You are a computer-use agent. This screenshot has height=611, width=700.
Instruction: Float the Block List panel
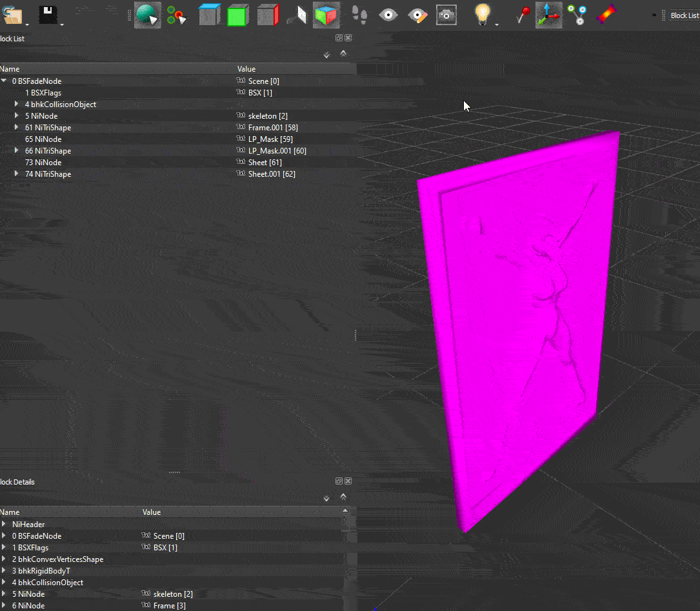click(x=339, y=38)
